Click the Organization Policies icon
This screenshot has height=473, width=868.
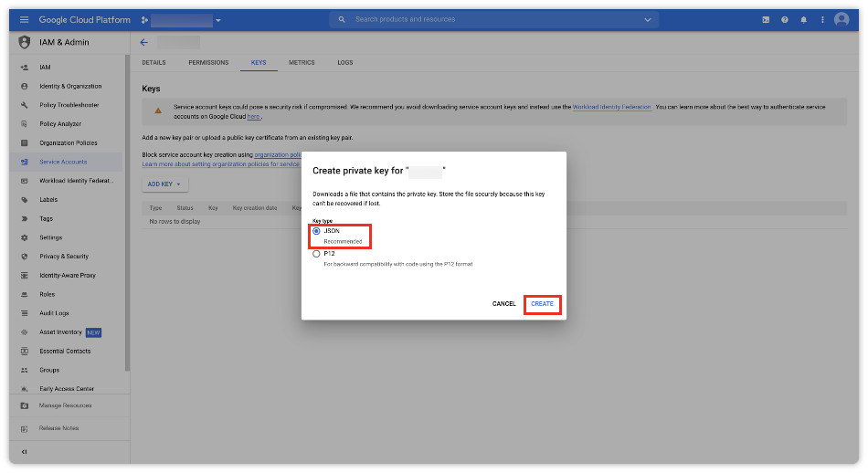pos(25,142)
